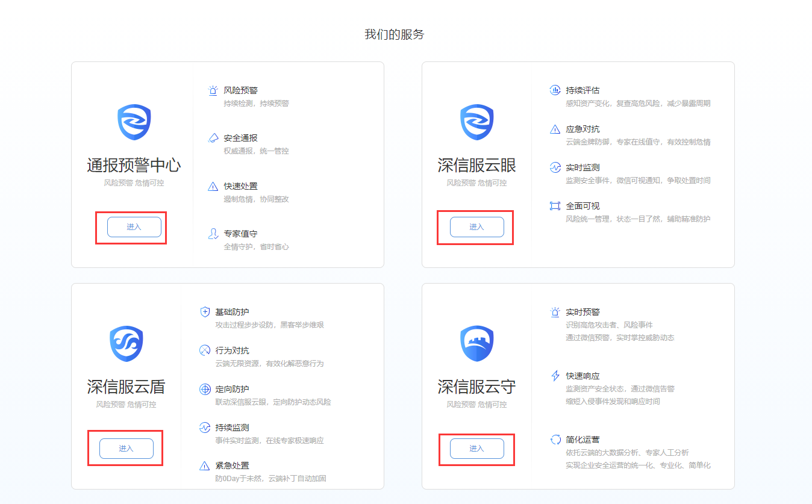Viewport: 812px width, 504px height.
Task: Click the 定向防护 crosshair icon
Action: [205, 389]
